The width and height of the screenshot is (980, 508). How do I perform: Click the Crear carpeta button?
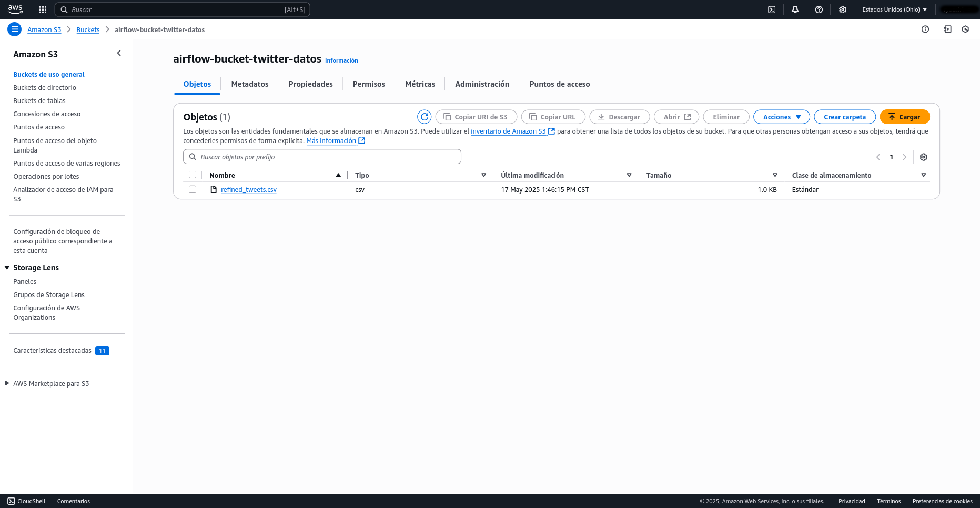click(844, 117)
